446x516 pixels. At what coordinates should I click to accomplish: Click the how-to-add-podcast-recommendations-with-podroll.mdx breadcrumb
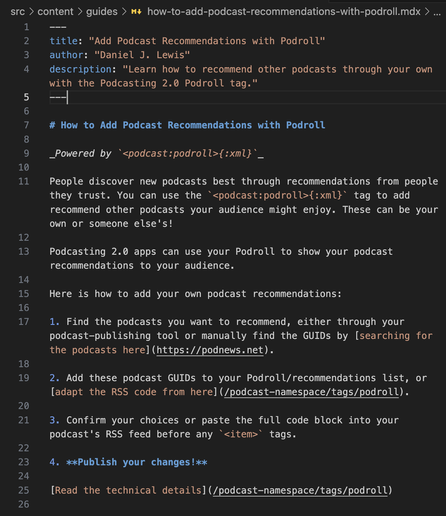pos(284,12)
